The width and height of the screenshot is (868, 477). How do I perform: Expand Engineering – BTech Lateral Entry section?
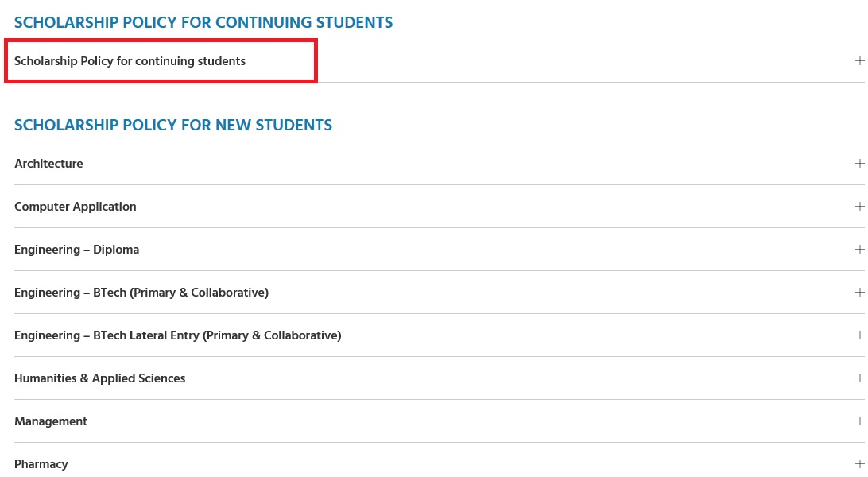178,335
